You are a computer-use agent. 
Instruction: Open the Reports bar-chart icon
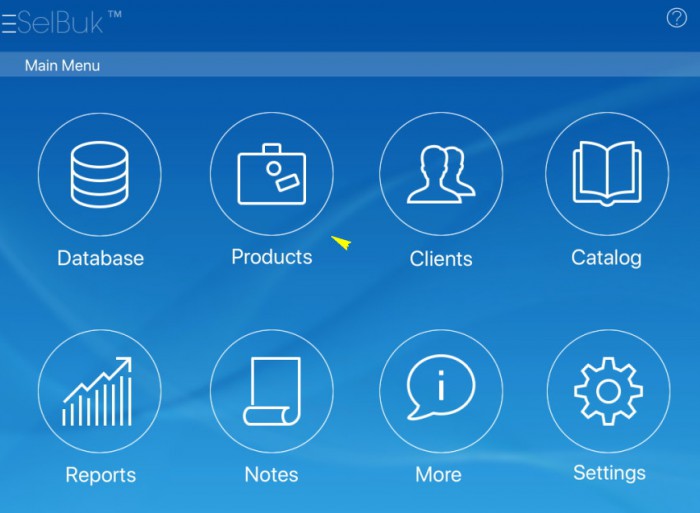[99, 391]
